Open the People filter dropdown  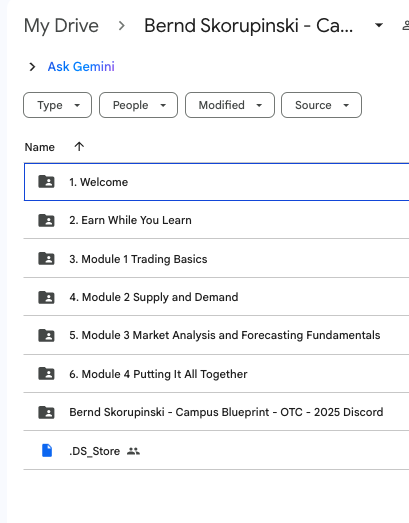[x=138, y=105]
